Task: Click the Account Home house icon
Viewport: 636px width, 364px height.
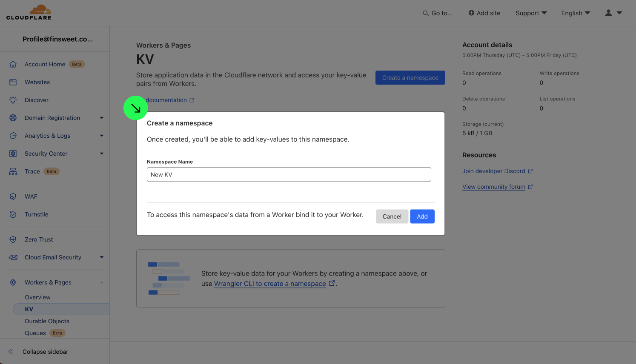Action: coord(13,64)
